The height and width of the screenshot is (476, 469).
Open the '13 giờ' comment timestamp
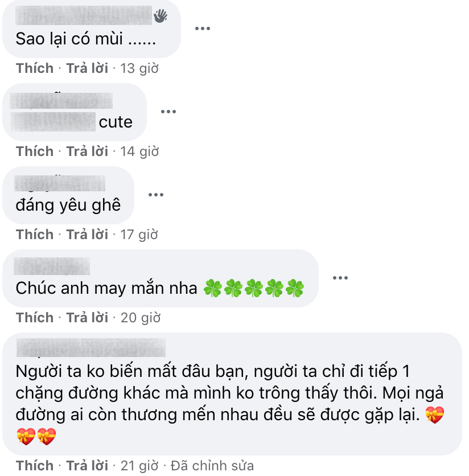139,68
